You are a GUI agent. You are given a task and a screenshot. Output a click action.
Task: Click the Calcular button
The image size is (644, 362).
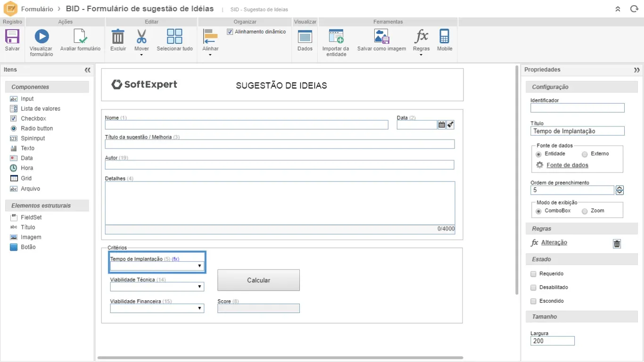coord(258,280)
